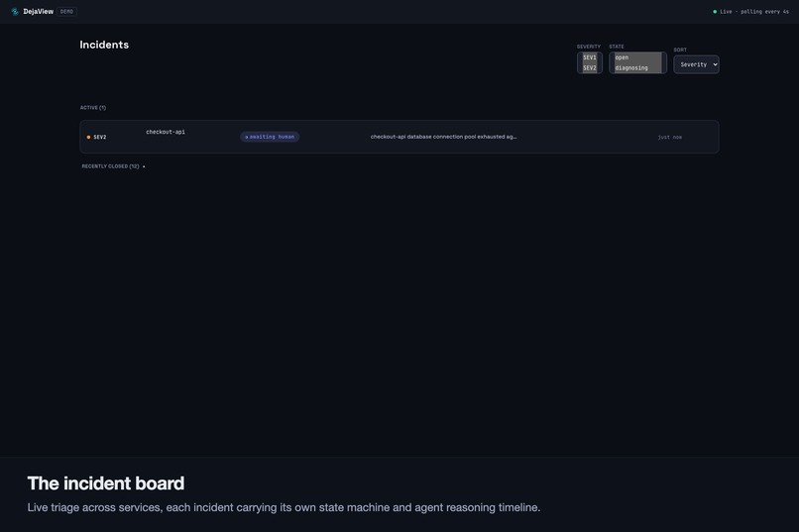The width and height of the screenshot is (799, 532).
Task: Click the 'awaiting human' status badge
Action: (270, 137)
